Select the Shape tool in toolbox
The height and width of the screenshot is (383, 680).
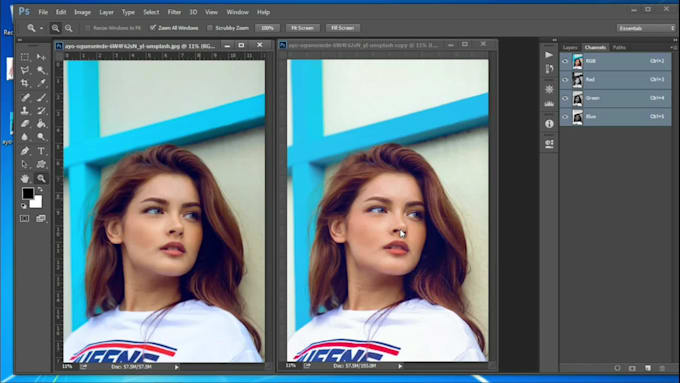coord(41,164)
